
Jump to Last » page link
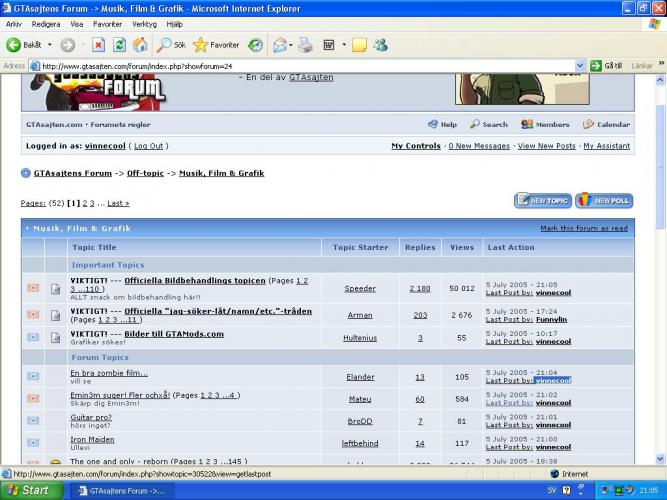118,203
